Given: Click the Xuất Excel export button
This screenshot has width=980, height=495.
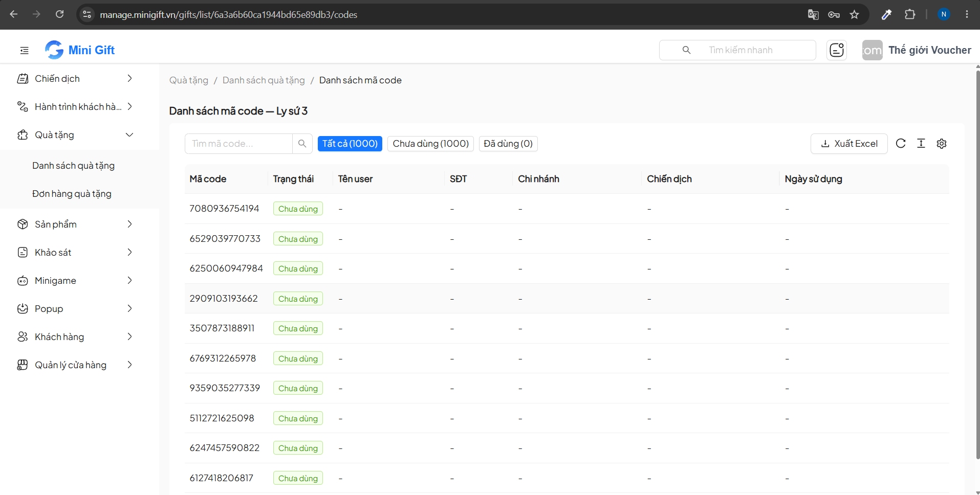Looking at the screenshot, I should (849, 144).
